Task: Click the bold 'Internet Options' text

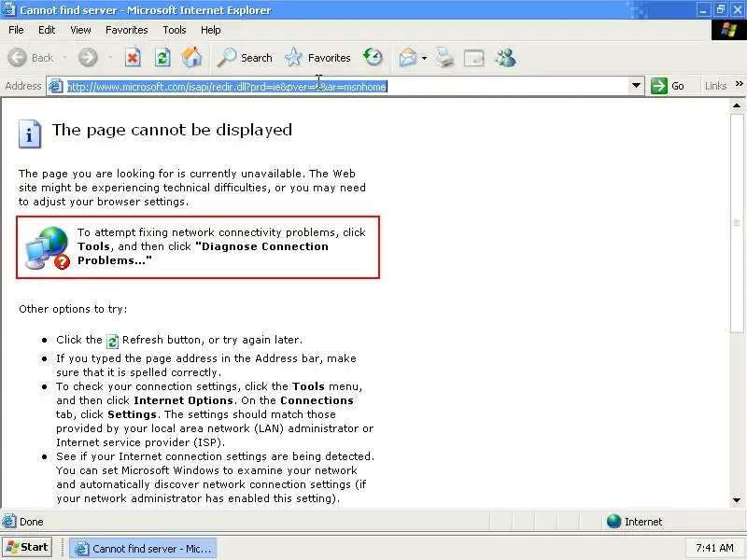Action: click(183, 400)
